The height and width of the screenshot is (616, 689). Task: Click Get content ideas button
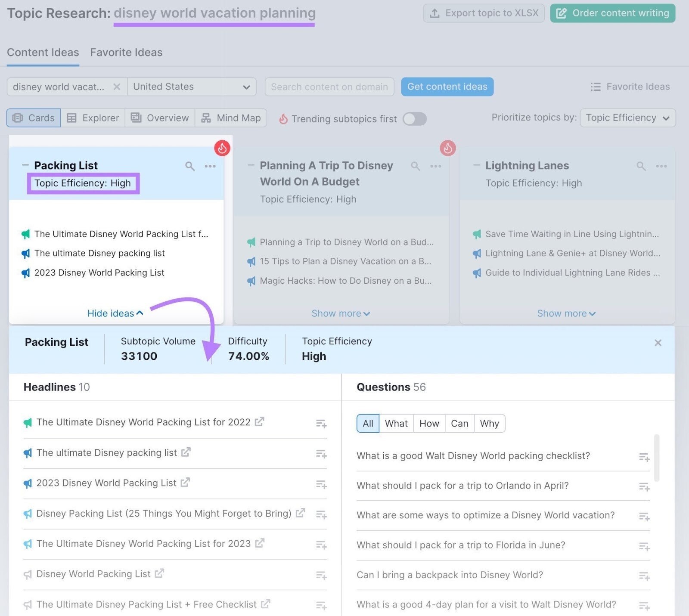click(x=447, y=87)
